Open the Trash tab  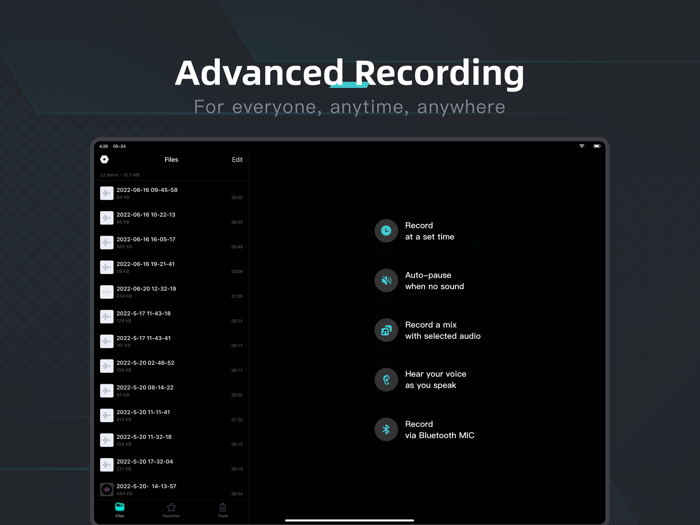pos(223,510)
